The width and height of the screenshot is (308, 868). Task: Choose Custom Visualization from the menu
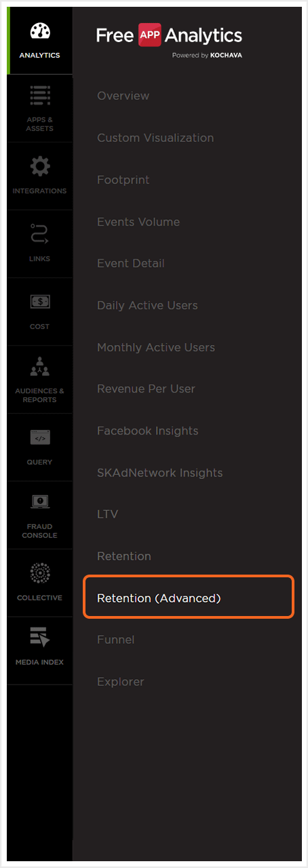(155, 138)
